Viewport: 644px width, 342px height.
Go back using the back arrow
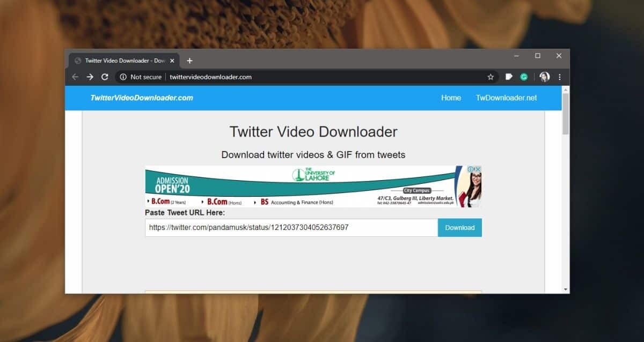click(x=75, y=77)
